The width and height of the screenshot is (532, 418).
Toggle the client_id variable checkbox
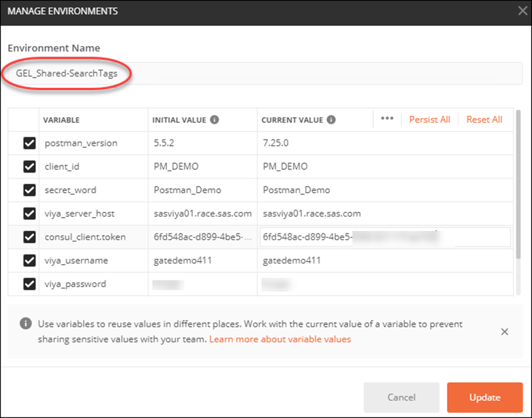pos(29,167)
